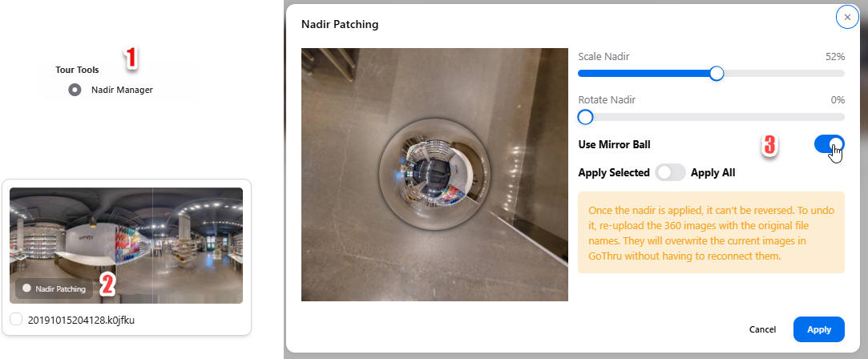Image resolution: width=868 pixels, height=359 pixels.
Task: Click the Apply All label text
Action: [713, 172]
